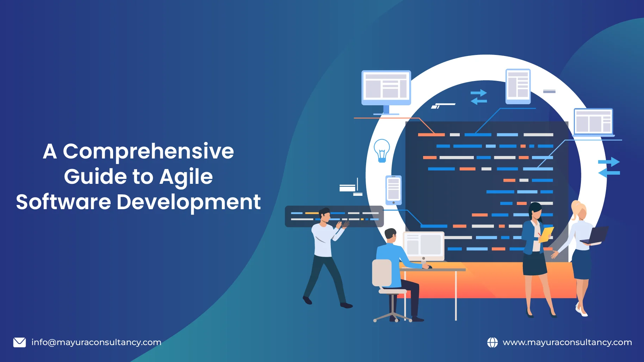Image resolution: width=644 pixels, height=362 pixels.
Task: Click the tablet document icon near the circle top
Action: pyautogui.click(x=518, y=86)
